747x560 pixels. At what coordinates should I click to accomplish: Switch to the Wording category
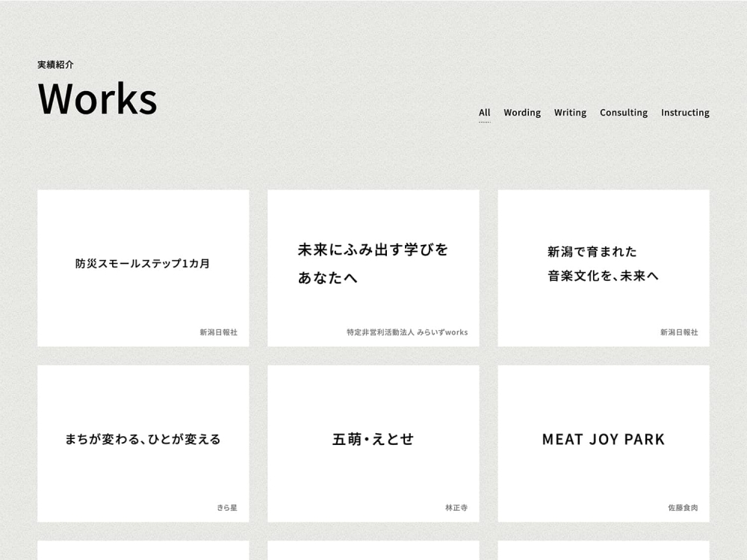pos(522,112)
